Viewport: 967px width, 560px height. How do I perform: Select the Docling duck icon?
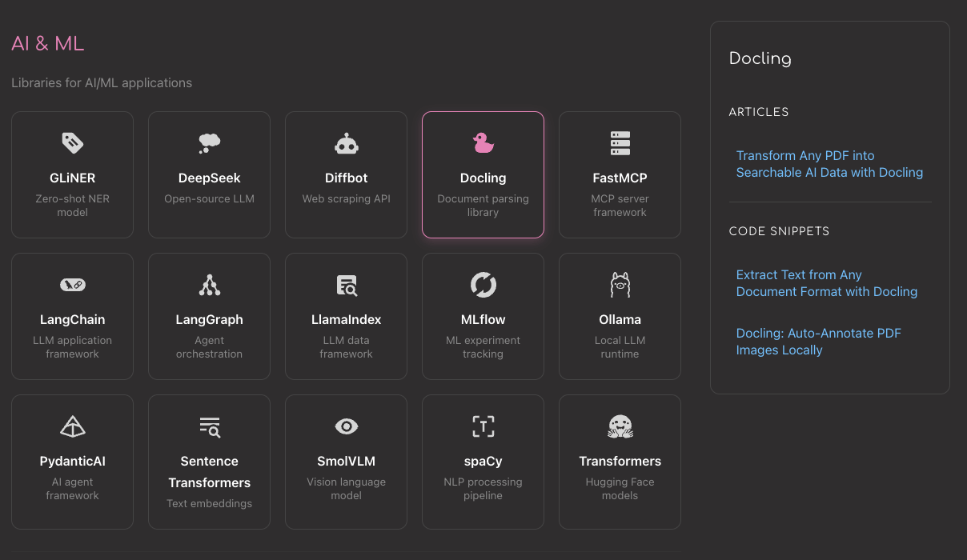coord(483,143)
